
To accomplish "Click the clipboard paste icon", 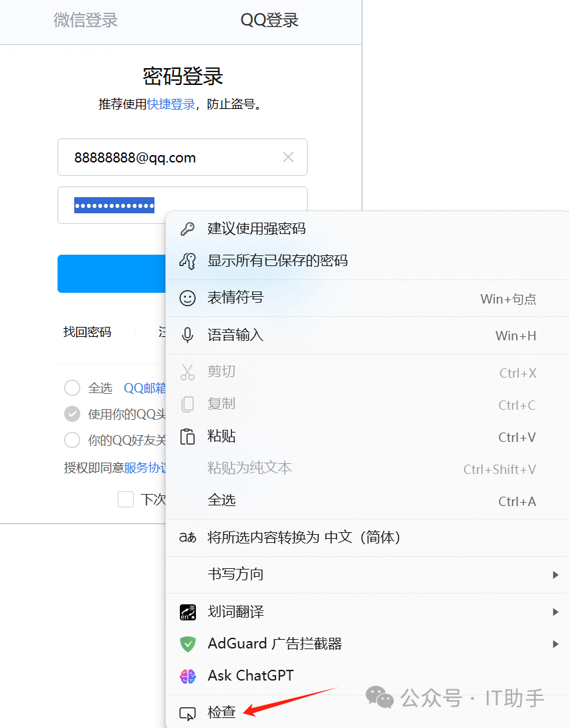I will click(x=187, y=437).
